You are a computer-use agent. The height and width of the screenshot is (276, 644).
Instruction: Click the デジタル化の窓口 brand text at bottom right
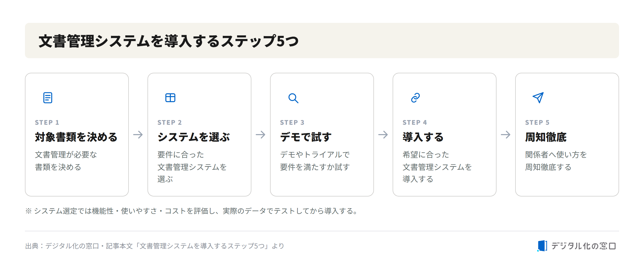coord(584,246)
